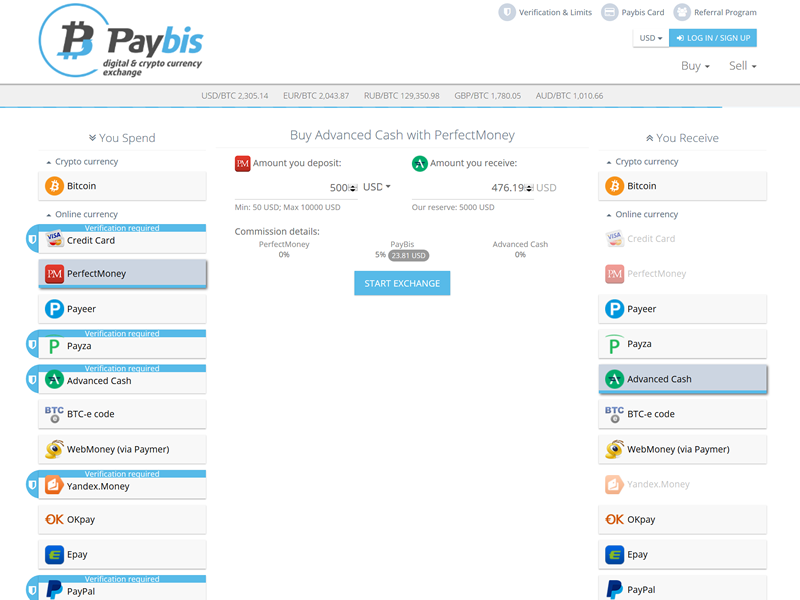Open the Buy menu
800x600 pixels.
point(695,66)
